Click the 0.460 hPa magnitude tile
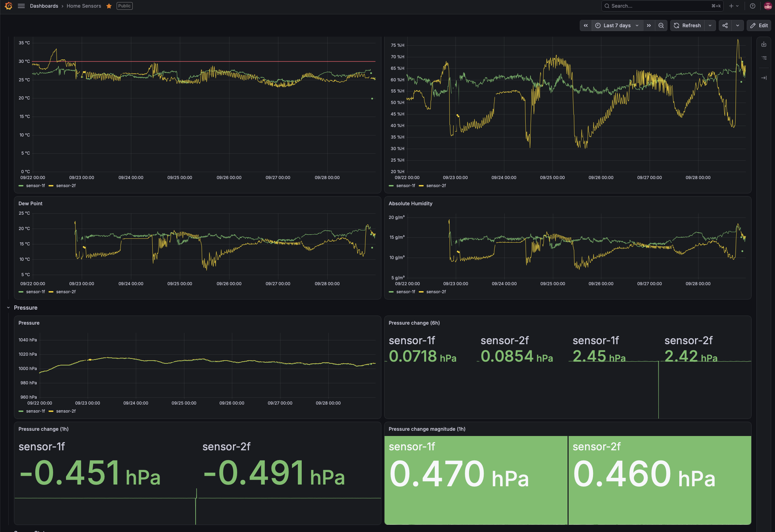 pyautogui.click(x=660, y=480)
